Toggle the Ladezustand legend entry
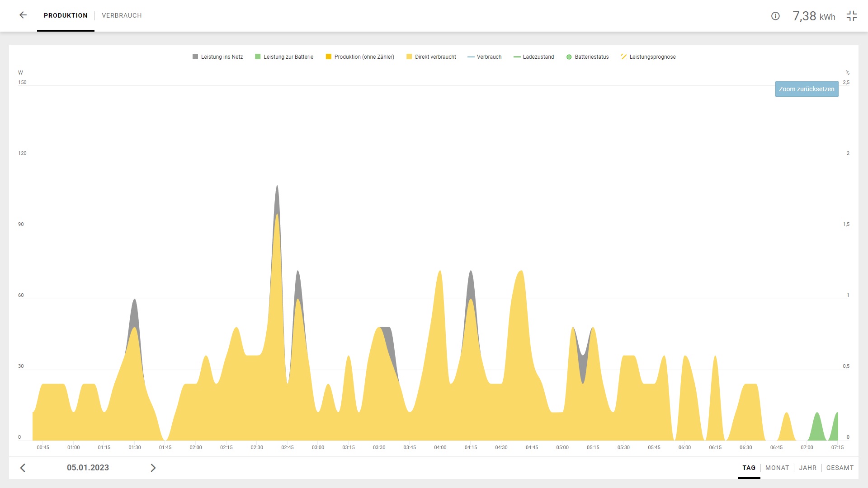Screen dimensions: 868x488 point(534,57)
